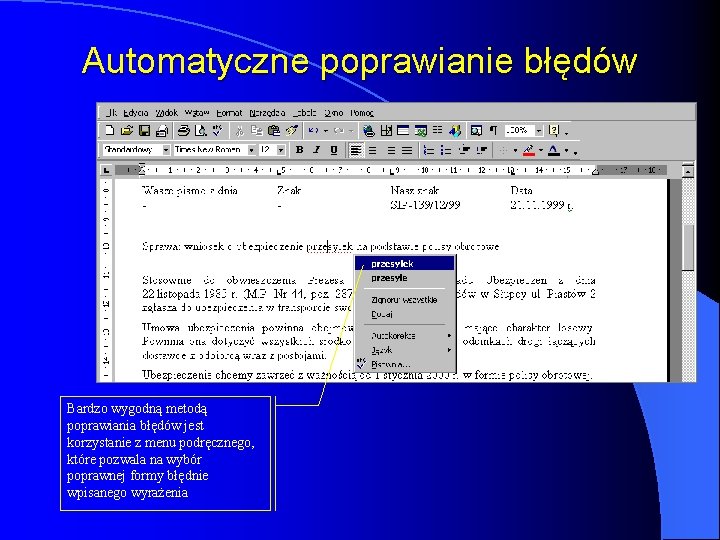Run the spelling and grammar check icon
The width and height of the screenshot is (720, 540).
[217, 131]
